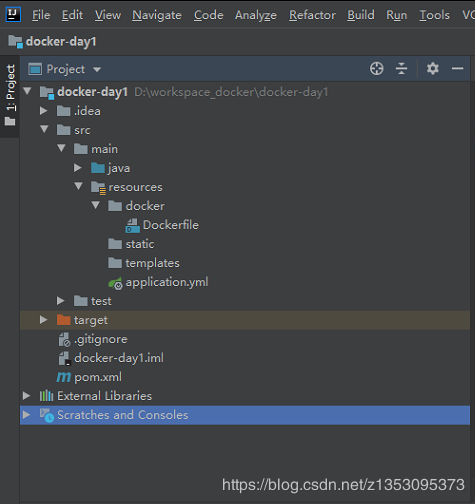The image size is (475, 504).
Task: Expand the java folder arrow
Action: click(78, 168)
